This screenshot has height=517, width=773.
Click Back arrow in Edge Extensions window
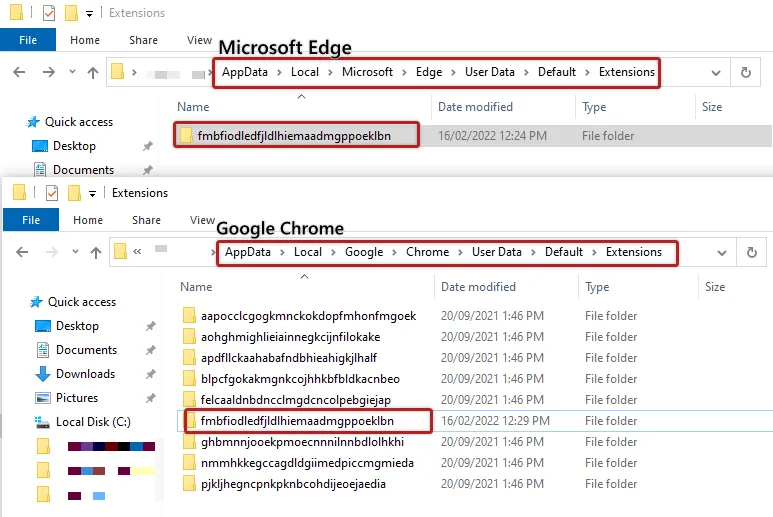tap(20, 72)
